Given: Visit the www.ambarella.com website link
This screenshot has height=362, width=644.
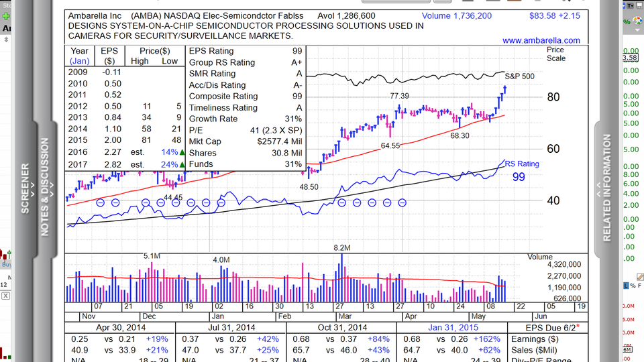Looking at the screenshot, I should coord(541,40).
